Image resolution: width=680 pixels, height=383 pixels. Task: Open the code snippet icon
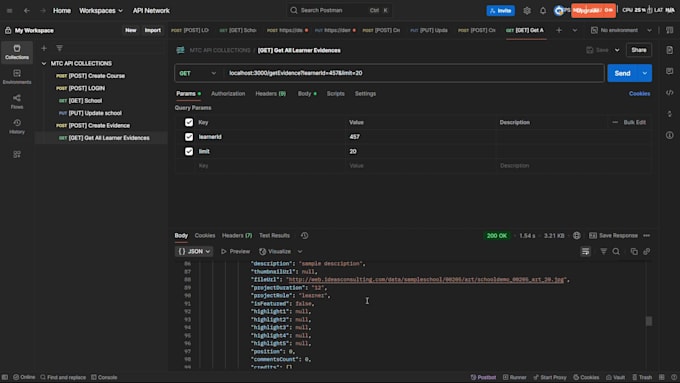670,93
